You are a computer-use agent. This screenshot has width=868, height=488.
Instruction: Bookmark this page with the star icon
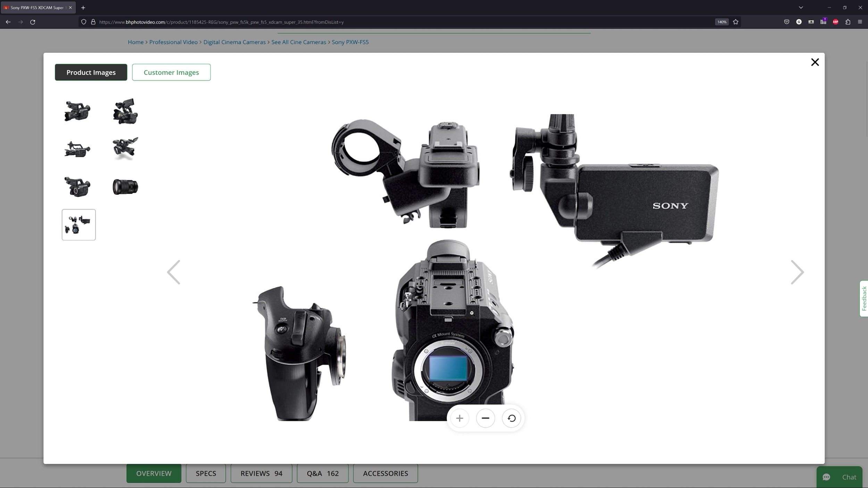pos(735,22)
